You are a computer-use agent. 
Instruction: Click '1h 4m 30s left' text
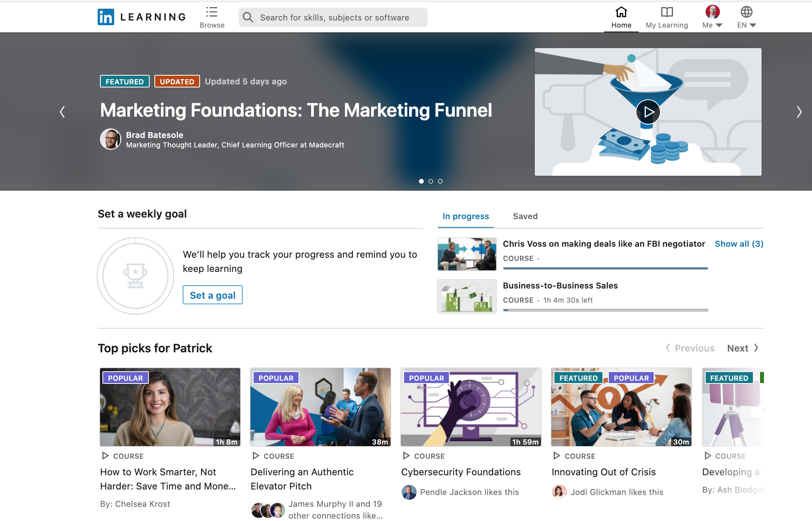[568, 300]
